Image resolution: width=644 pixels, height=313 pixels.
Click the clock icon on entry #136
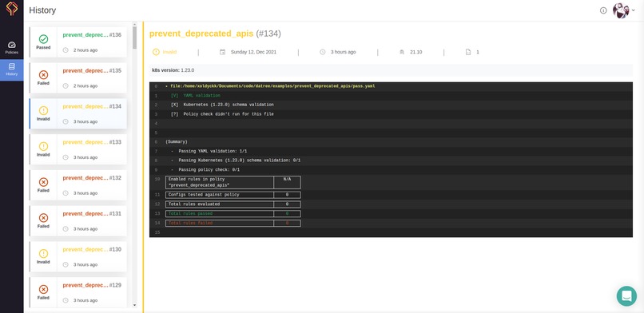[66, 50]
